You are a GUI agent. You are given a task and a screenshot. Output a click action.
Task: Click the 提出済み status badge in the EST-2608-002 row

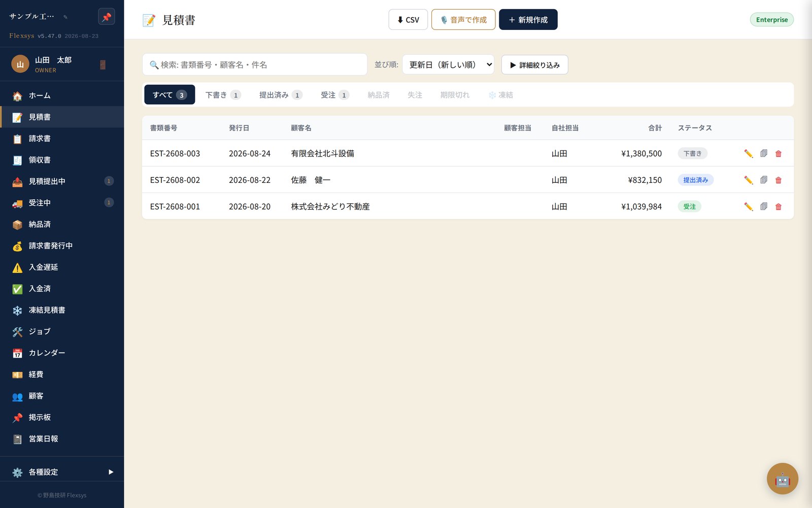(695, 180)
